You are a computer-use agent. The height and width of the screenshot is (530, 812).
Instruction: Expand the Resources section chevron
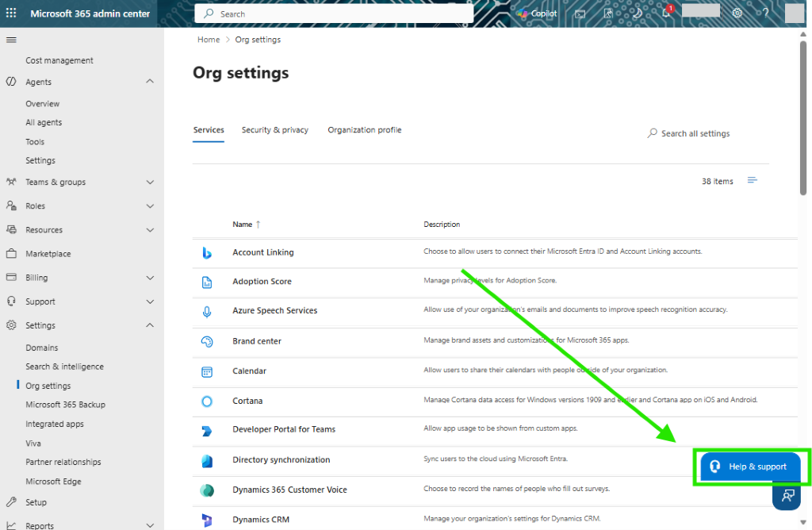click(150, 230)
